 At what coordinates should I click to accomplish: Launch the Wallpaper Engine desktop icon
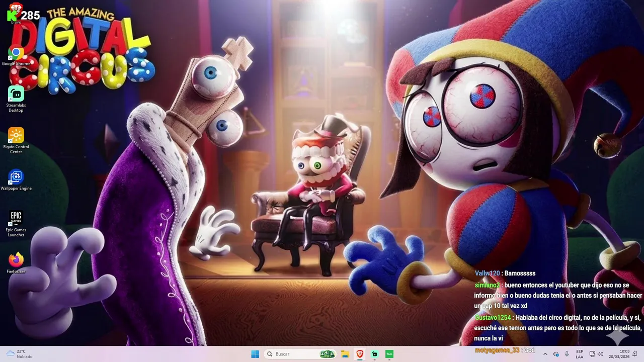pyautogui.click(x=16, y=180)
